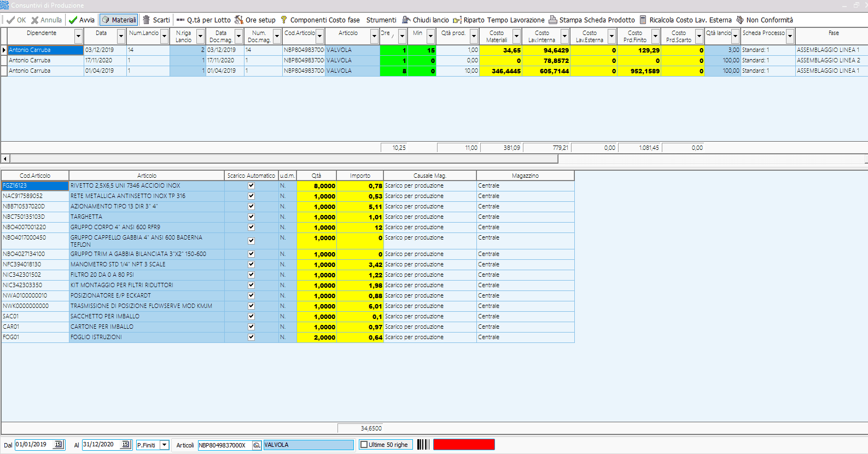Toggle Scarico Automatico for FILTRO 20 row
This screenshot has width=868, height=454.
pos(252,275)
